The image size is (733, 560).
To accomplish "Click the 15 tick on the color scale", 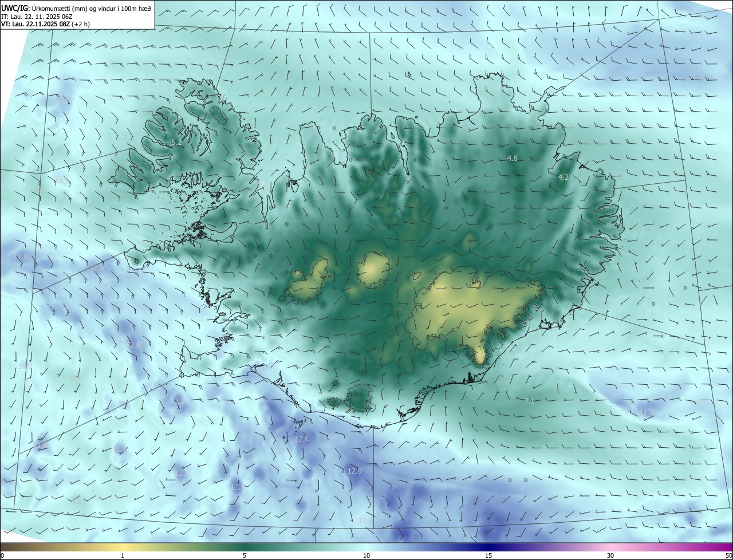I will (488, 555).
